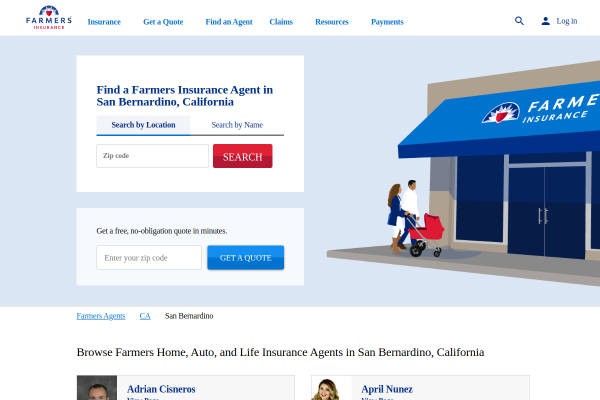Focus the Enter your zip code field
Viewport: 600px width, 400px height.
pyautogui.click(x=149, y=258)
